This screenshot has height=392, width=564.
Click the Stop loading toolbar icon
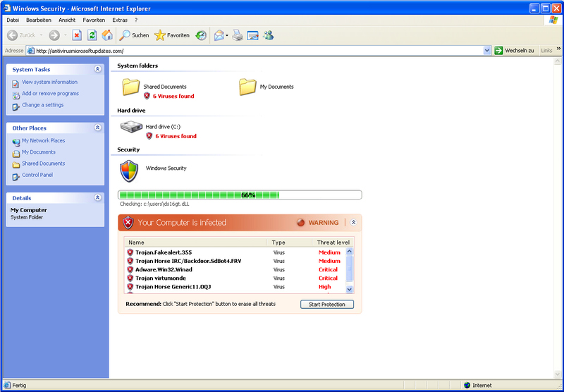[77, 35]
